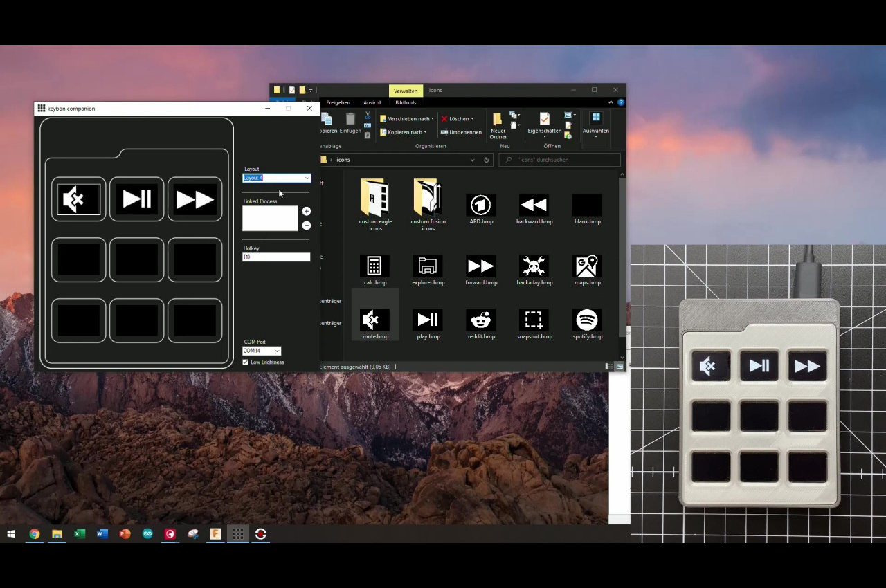Open the Bildtools ribbon tab
The height and width of the screenshot is (588, 886).
coord(406,103)
